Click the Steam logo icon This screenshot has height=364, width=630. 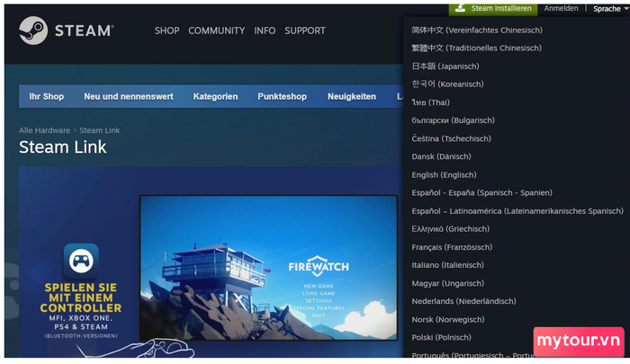click(33, 31)
